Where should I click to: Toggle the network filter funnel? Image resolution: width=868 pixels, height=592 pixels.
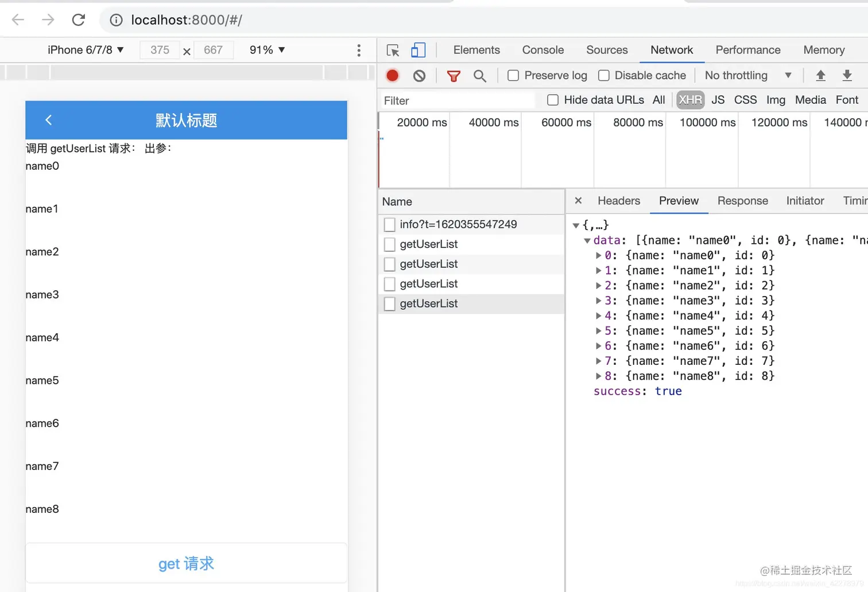click(x=454, y=75)
